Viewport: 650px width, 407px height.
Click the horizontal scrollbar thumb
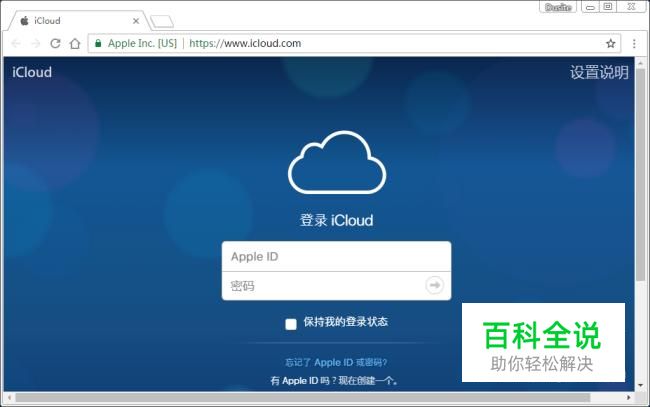coord(303,398)
